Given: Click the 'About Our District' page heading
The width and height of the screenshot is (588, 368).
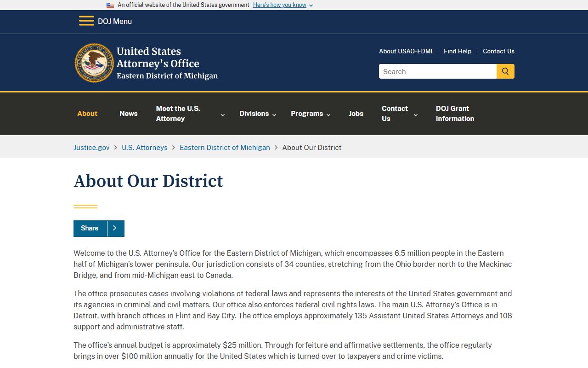Looking at the screenshot, I should click(x=148, y=181).
